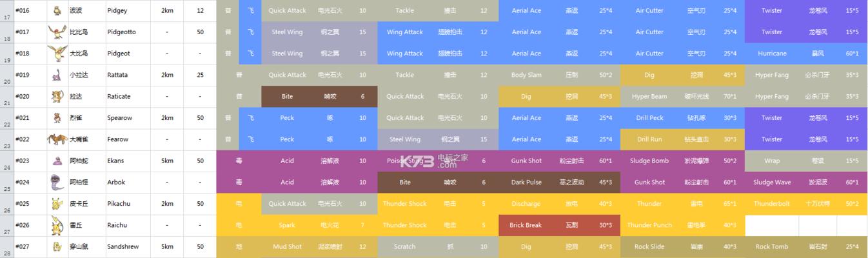Select Bite cell in the Raticate row
The width and height of the screenshot is (868, 258).
point(287,97)
